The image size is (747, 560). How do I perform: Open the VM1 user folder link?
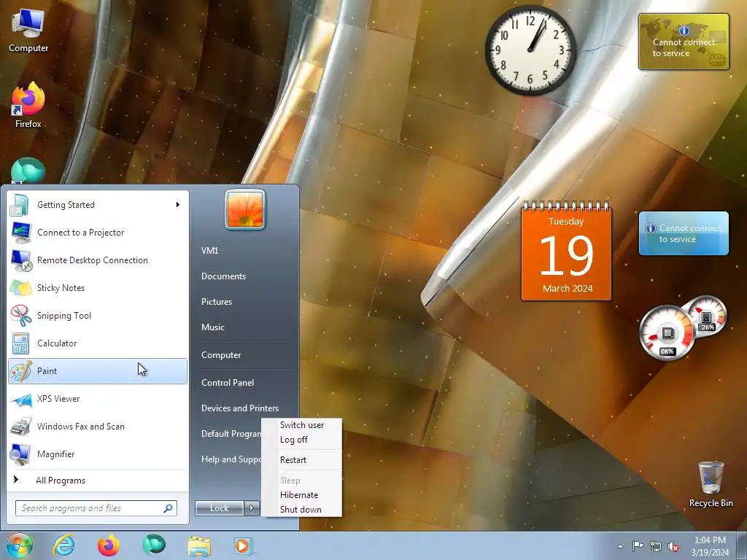tap(209, 251)
